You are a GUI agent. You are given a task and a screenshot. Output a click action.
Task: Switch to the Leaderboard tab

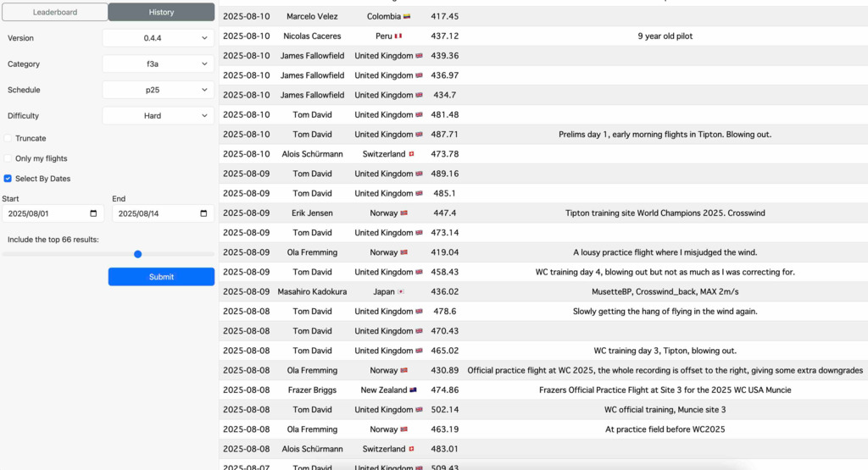(x=55, y=12)
